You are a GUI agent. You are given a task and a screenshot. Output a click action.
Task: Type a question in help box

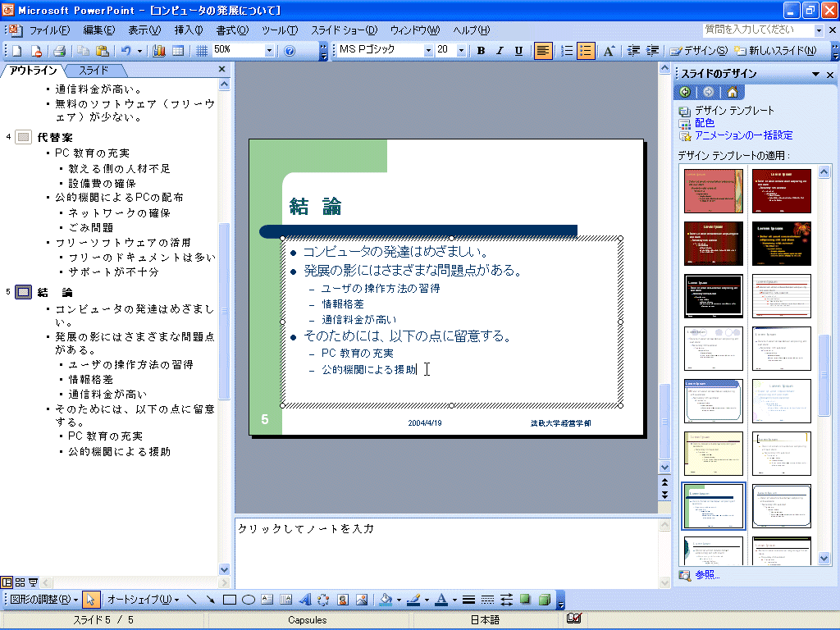[x=759, y=30]
